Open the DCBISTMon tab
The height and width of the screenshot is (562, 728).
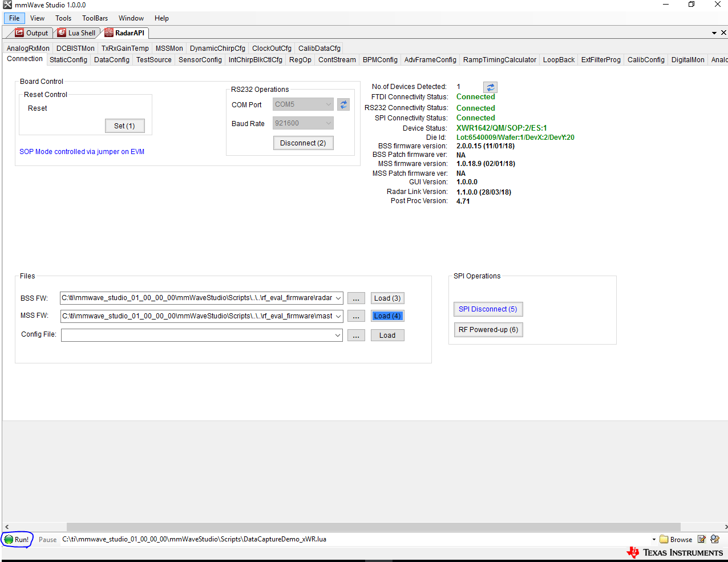pyautogui.click(x=75, y=48)
